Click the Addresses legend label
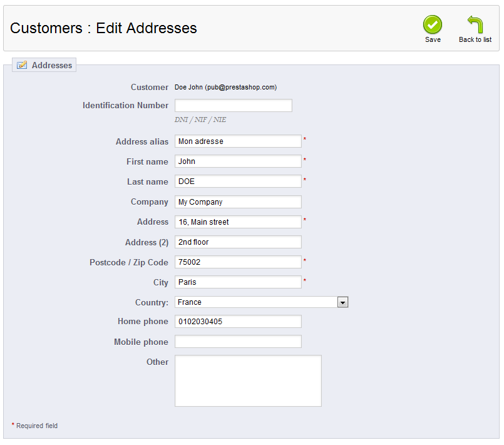The image size is (504, 445). click(x=52, y=65)
